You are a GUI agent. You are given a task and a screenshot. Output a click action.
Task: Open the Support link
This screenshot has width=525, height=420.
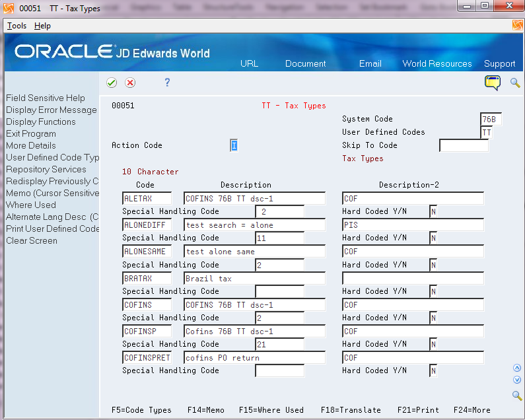499,63
